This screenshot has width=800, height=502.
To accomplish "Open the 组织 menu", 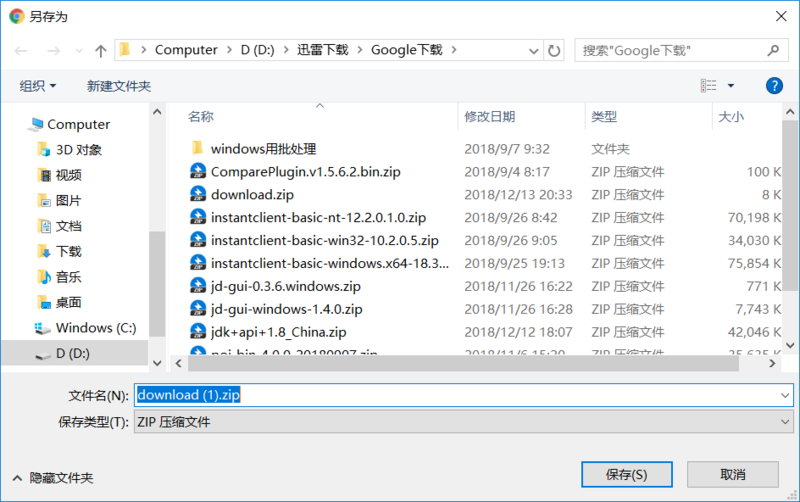I will tap(38, 86).
